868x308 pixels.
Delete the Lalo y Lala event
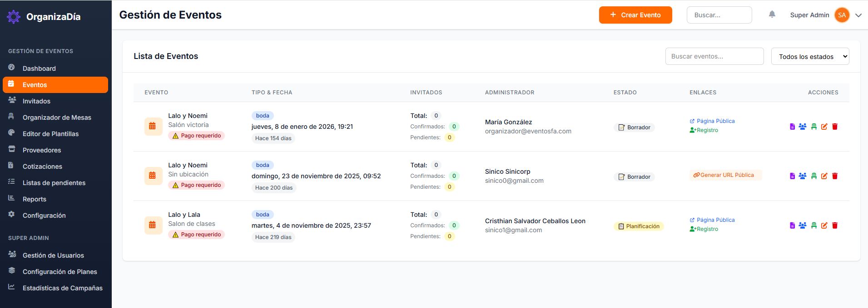click(835, 225)
